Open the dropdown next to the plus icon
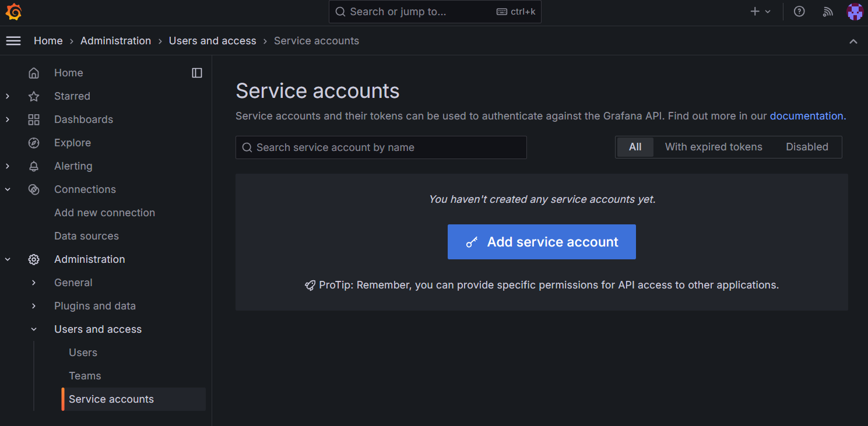This screenshot has height=426, width=868. [767, 11]
